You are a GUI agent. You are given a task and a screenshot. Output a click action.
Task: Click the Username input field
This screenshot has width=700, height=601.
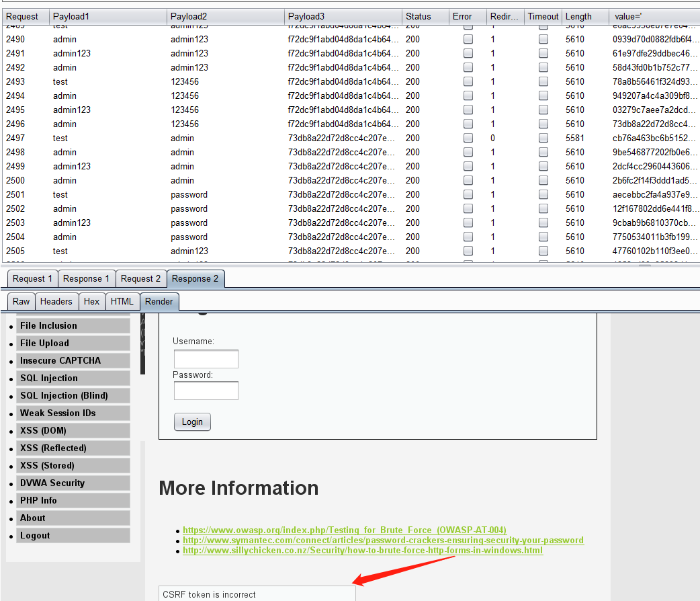click(x=206, y=359)
